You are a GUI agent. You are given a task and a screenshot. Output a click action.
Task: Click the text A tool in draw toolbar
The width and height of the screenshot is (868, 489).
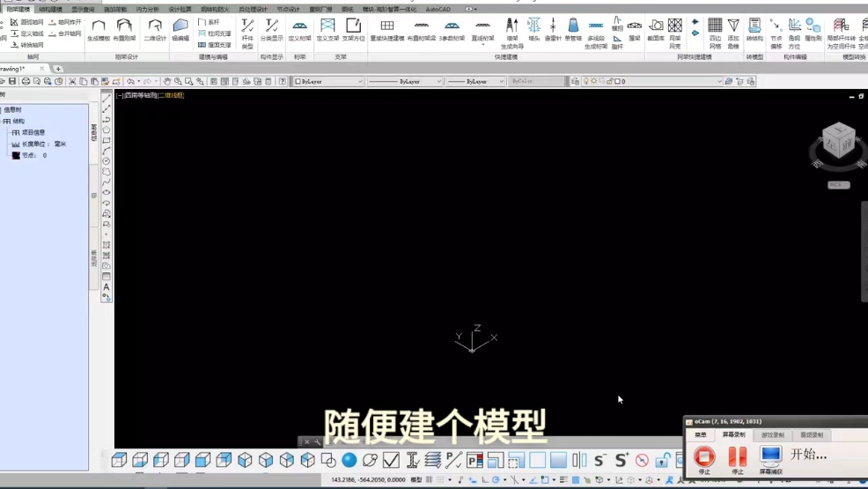[107, 287]
